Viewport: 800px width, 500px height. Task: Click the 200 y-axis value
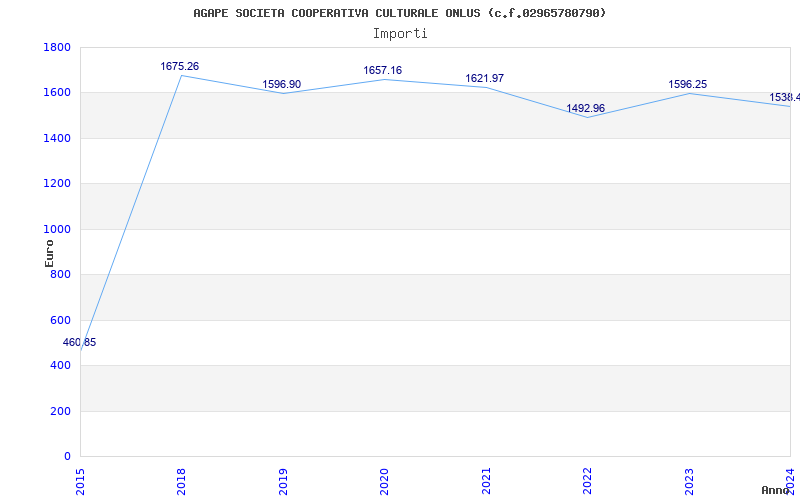61,411
